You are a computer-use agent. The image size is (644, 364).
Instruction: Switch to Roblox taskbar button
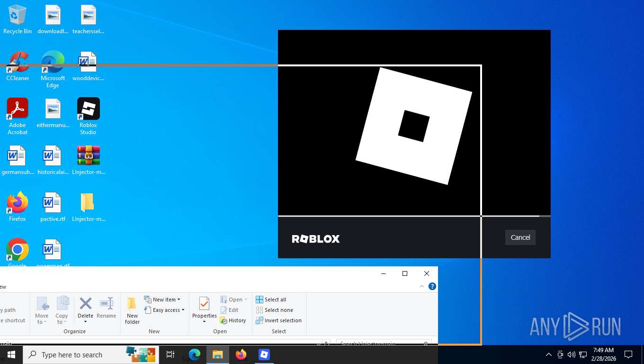264,355
